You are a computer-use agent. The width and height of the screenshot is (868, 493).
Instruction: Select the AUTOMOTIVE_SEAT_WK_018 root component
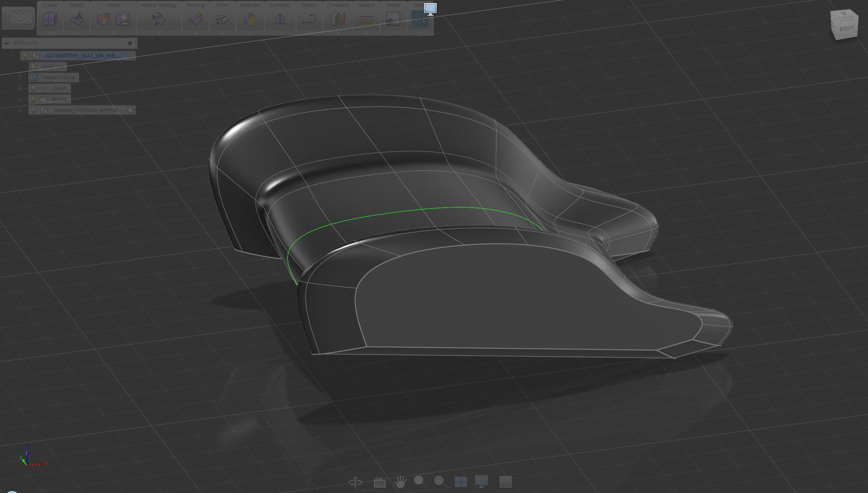[x=83, y=56]
